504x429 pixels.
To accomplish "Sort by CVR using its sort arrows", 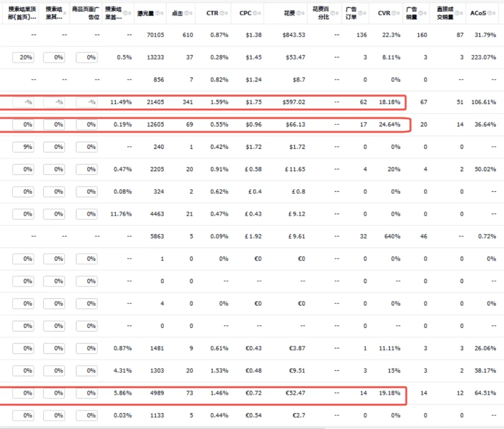I will (x=398, y=13).
